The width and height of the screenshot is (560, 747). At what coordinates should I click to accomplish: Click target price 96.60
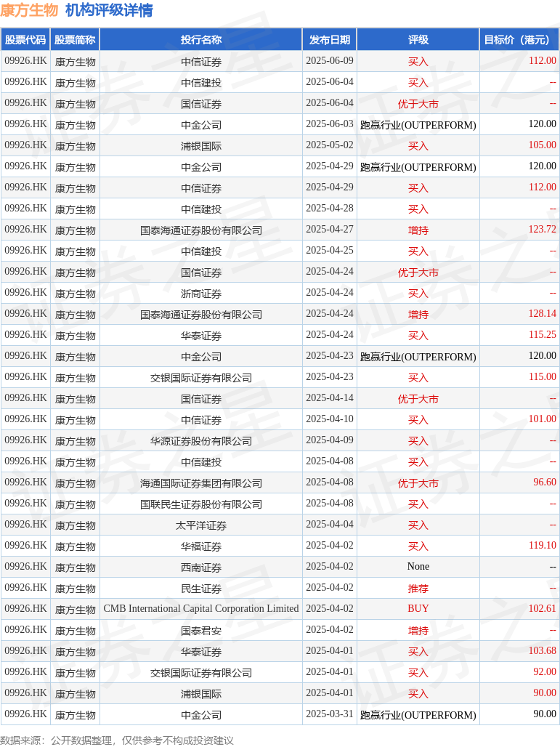tap(544, 482)
